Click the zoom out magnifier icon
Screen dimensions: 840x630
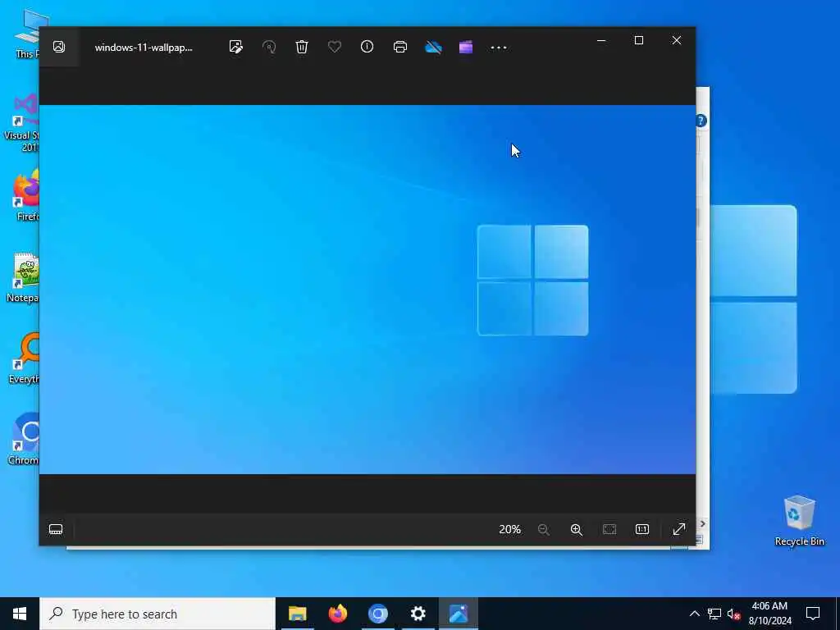(x=543, y=529)
